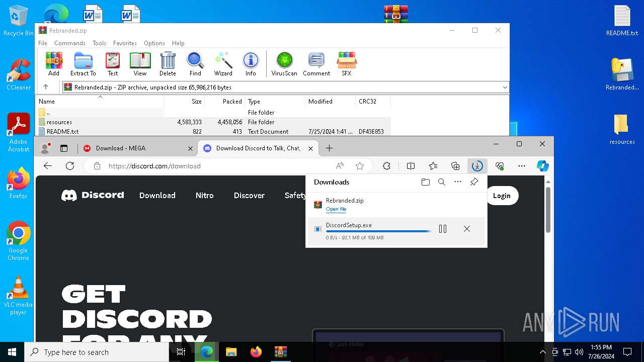This screenshot has height=362, width=644.
Task: Show archive Info in WinRAR
Action: coord(251,64)
